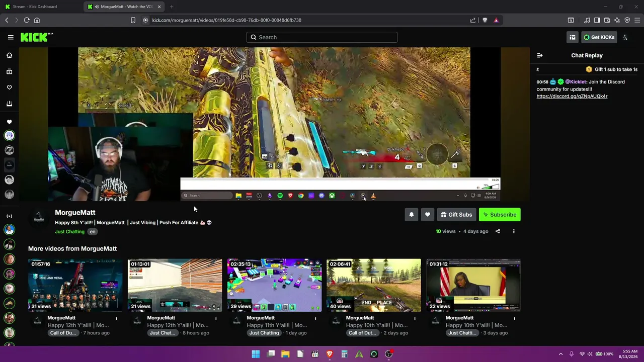The height and width of the screenshot is (362, 644).
Task: Go to Home in Kick sidebar
Action: [x=9, y=55]
